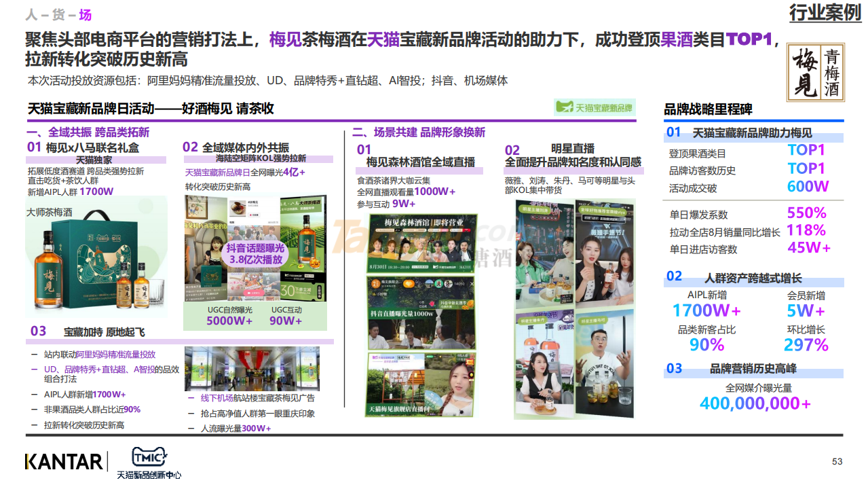Select the 天猫宝藏新品牌日活动——好酒梅见 请茶收 title
868x487 pixels.
tap(151, 109)
